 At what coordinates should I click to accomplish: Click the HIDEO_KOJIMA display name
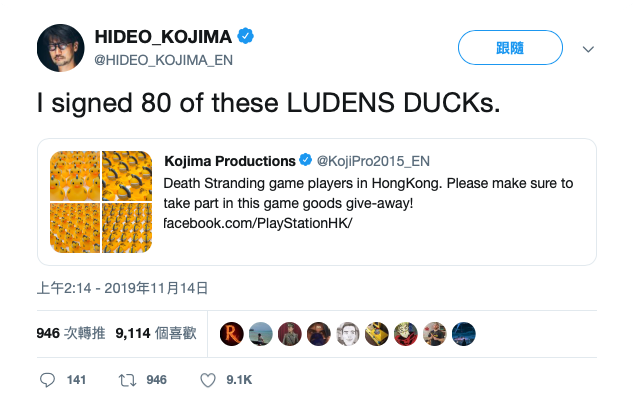point(163,37)
